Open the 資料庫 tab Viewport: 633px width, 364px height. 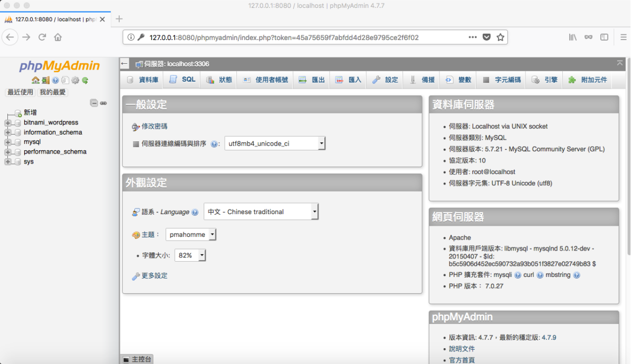[x=142, y=80]
